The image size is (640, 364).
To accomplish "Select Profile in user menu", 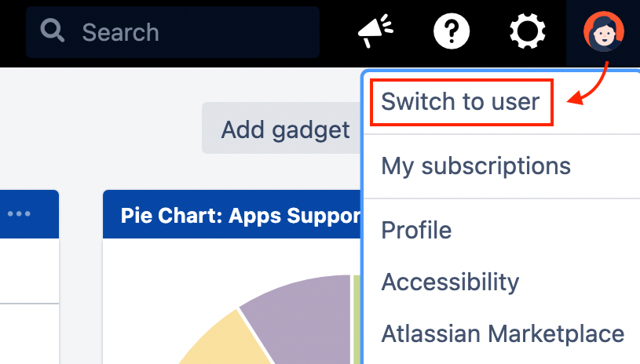I will (x=416, y=231).
